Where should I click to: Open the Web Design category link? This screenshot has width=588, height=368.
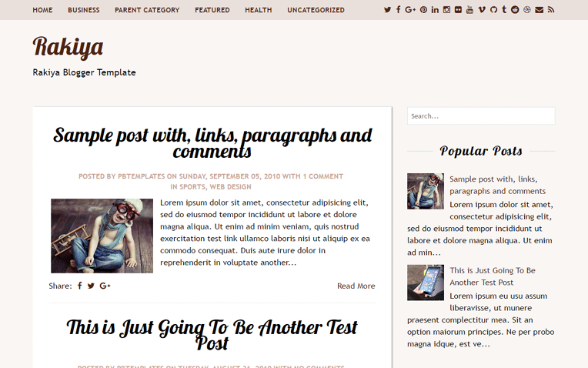point(230,187)
